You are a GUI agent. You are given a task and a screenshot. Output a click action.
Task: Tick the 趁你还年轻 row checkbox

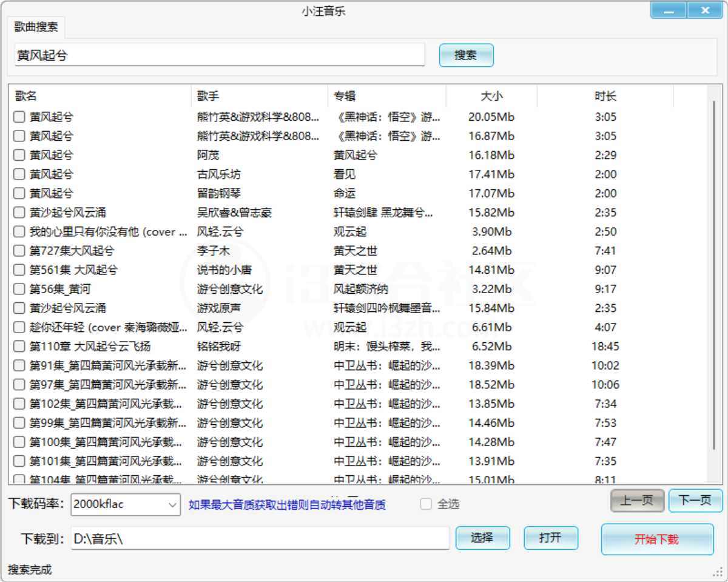click(x=19, y=327)
